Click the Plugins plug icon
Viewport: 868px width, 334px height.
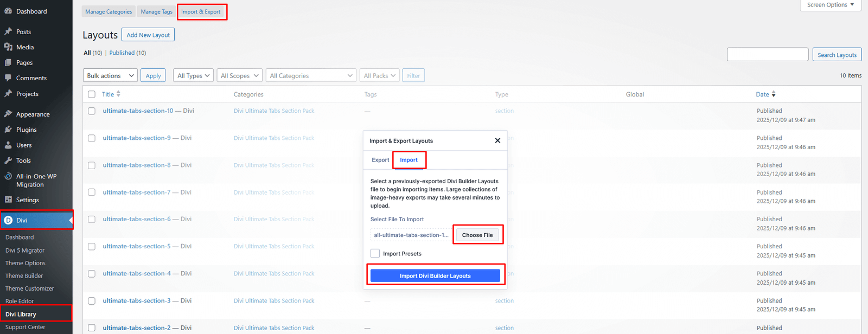click(8, 130)
